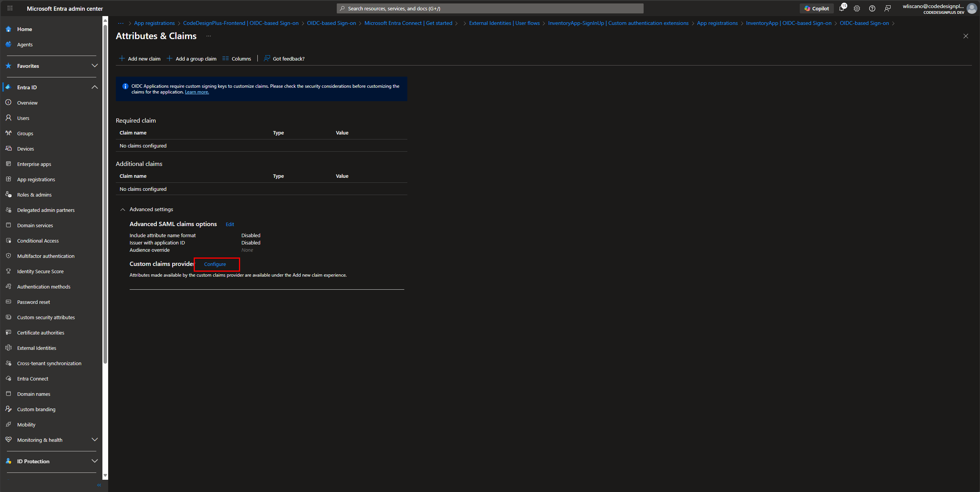
Task: Click the Entra Connect icon
Action: [x=8, y=378]
